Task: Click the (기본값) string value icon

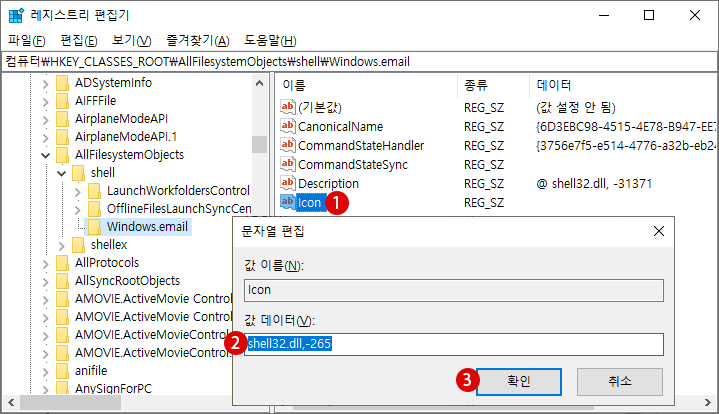Action: pyautogui.click(x=288, y=107)
